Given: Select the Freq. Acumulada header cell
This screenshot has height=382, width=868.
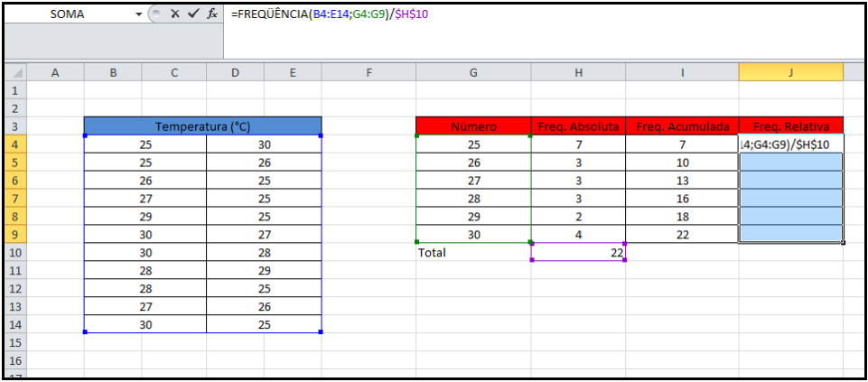Looking at the screenshot, I should (x=682, y=126).
